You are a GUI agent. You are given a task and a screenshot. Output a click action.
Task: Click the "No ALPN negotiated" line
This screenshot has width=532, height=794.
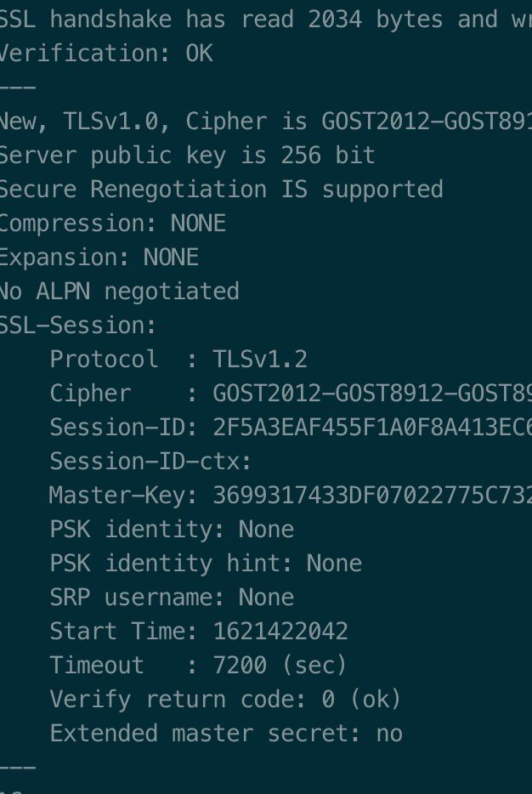click(x=119, y=292)
